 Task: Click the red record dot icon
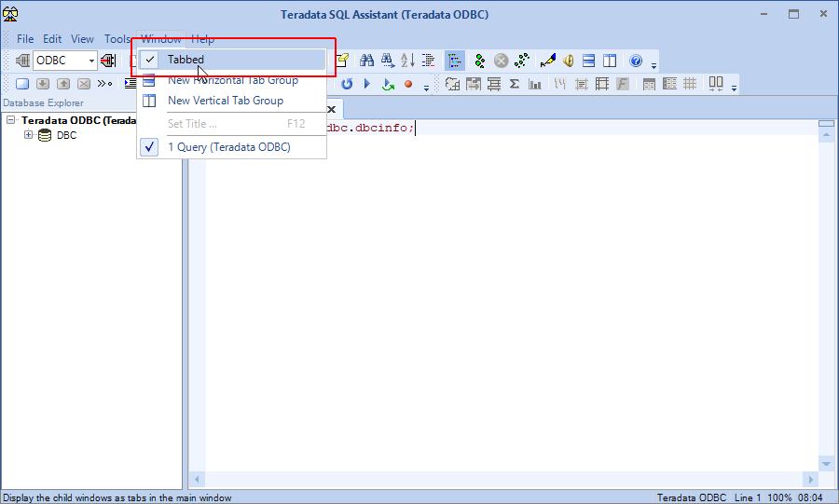pos(408,84)
